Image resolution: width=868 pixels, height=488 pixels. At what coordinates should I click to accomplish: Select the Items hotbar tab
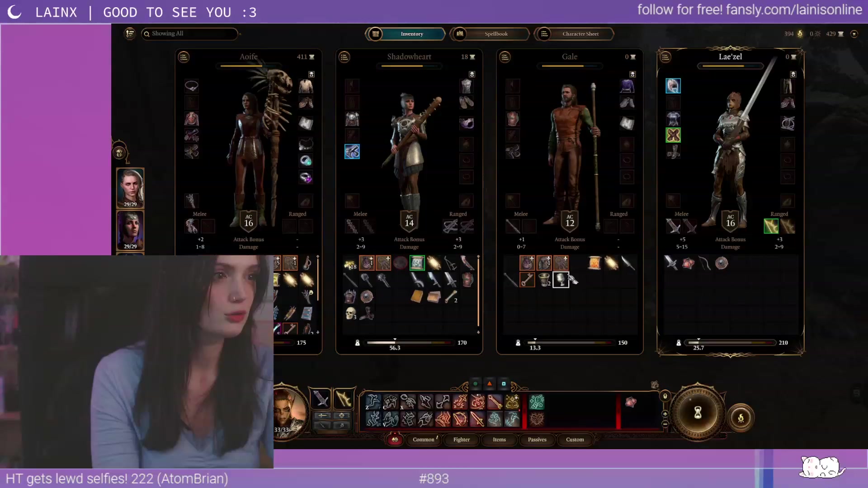point(499,439)
